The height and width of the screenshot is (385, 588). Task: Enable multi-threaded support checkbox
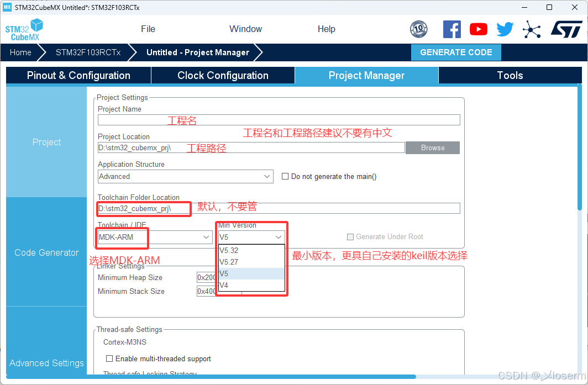point(109,358)
